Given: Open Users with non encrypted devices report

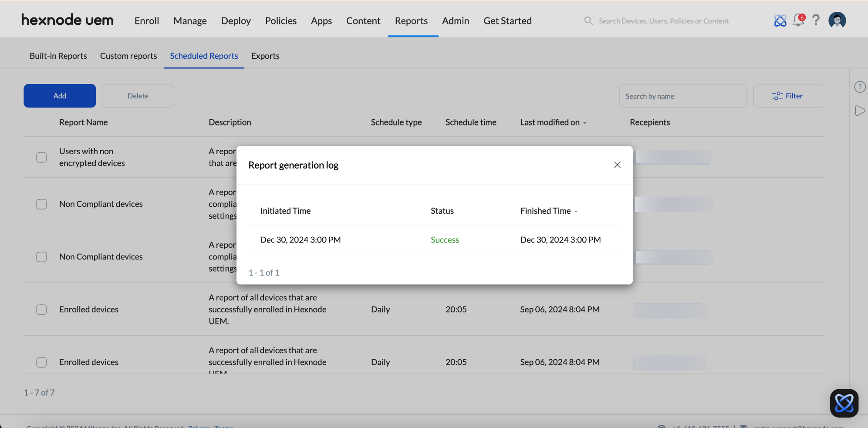Looking at the screenshot, I should 92,157.
